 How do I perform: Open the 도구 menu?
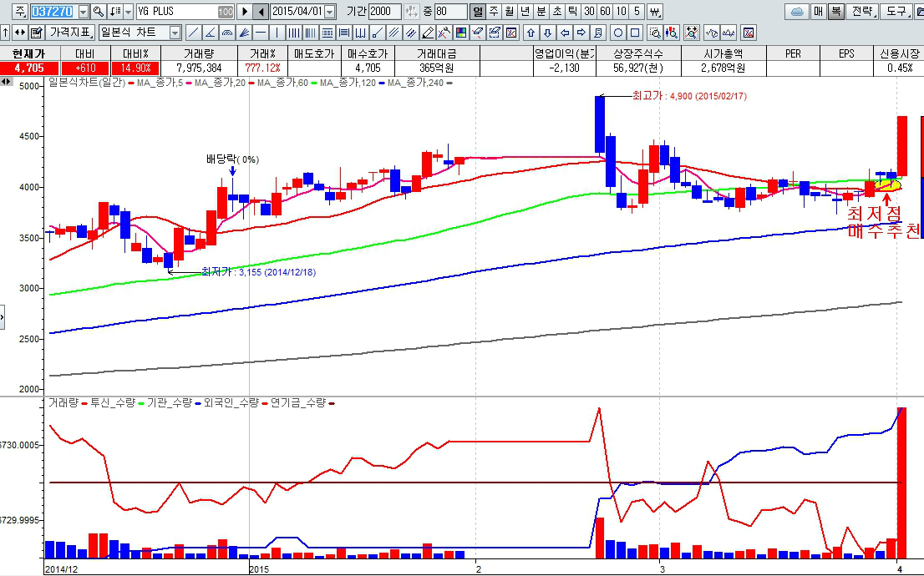point(898,12)
